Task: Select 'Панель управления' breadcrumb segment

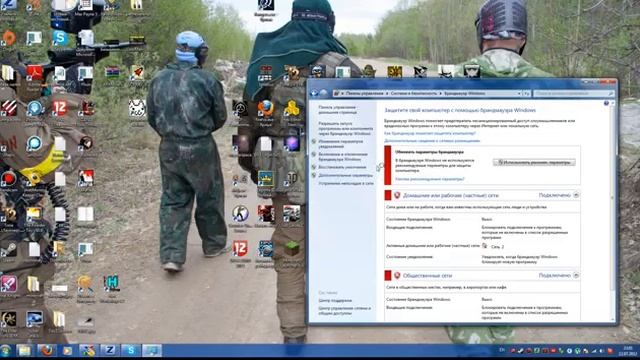Action: click(364, 93)
